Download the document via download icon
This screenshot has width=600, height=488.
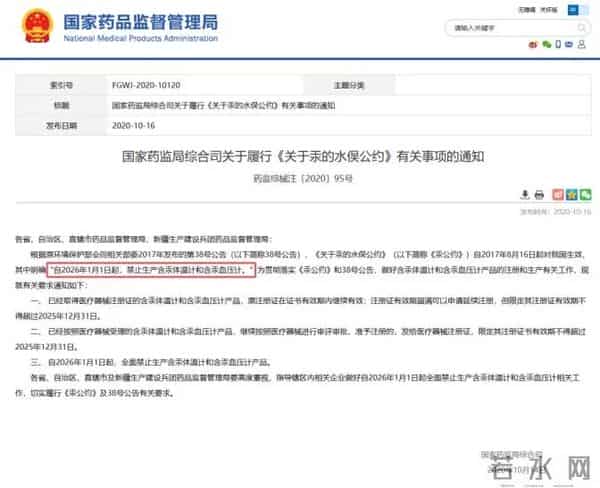[x=525, y=194]
